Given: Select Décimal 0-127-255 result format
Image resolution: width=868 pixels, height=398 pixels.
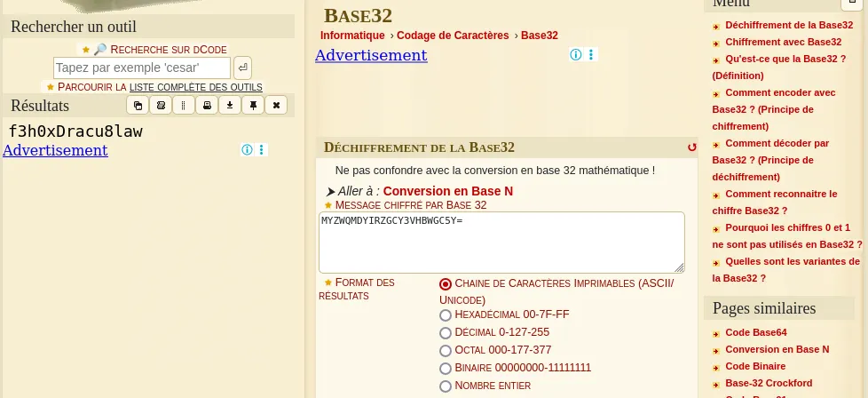Looking at the screenshot, I should pos(445,332).
